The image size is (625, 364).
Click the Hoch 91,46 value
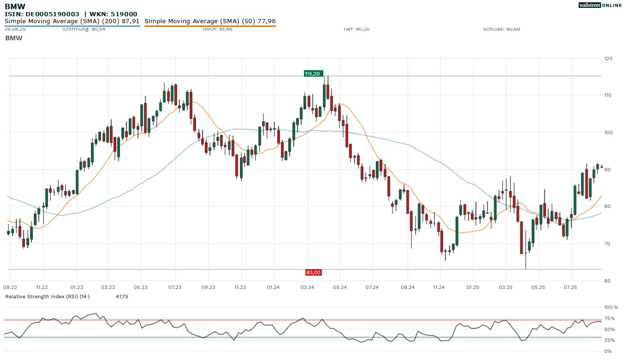point(217,29)
